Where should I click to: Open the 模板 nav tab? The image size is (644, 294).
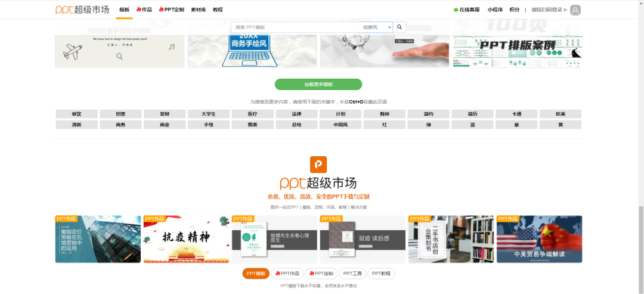tap(124, 10)
